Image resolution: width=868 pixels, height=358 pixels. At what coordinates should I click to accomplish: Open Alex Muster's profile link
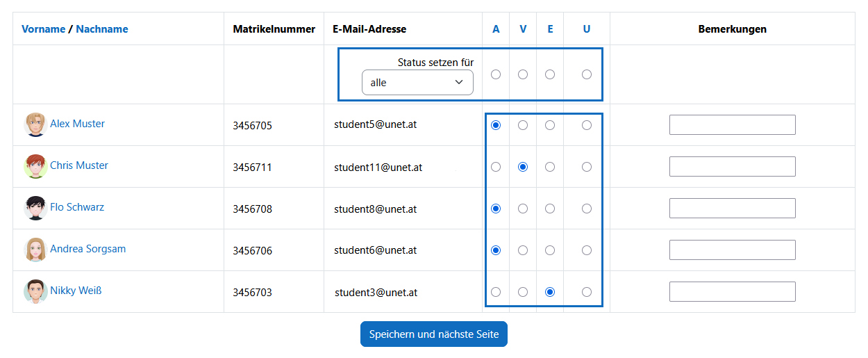[77, 124]
